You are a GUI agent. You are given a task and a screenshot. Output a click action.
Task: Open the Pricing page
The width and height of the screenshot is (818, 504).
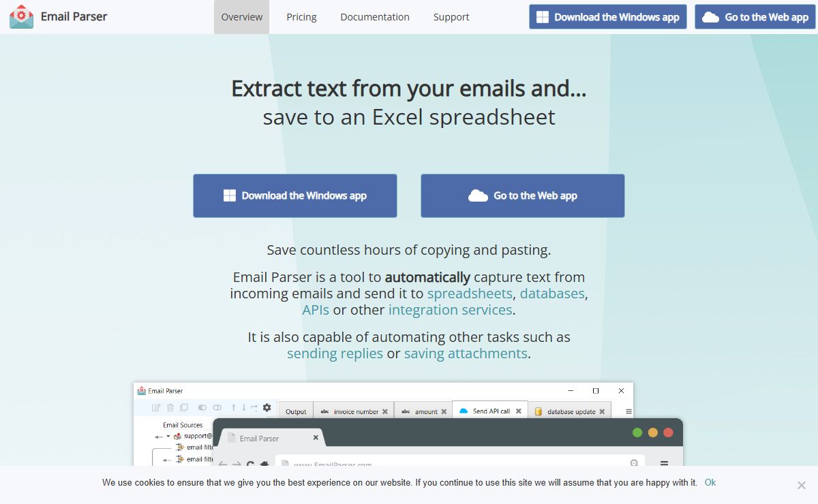coord(301,17)
